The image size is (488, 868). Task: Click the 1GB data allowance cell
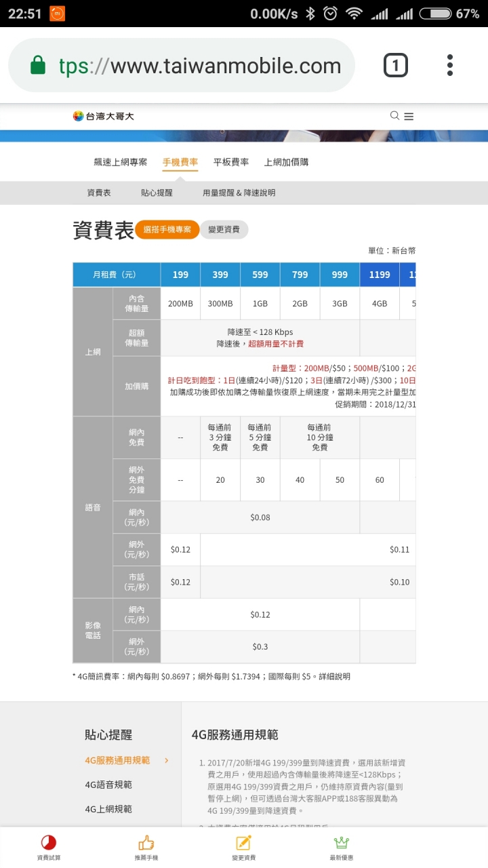pyautogui.click(x=260, y=304)
